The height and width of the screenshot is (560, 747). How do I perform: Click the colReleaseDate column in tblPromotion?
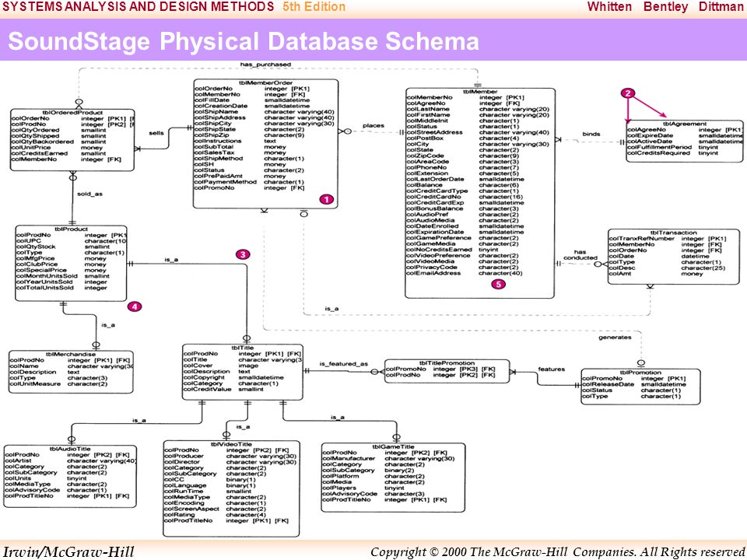[x=635, y=384]
